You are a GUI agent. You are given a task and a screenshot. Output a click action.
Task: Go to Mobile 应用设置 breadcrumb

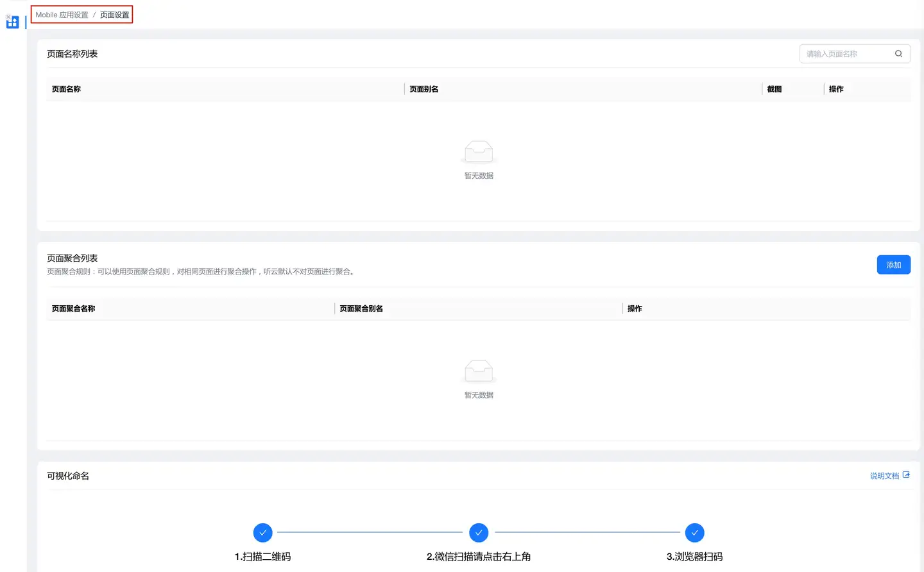point(62,15)
